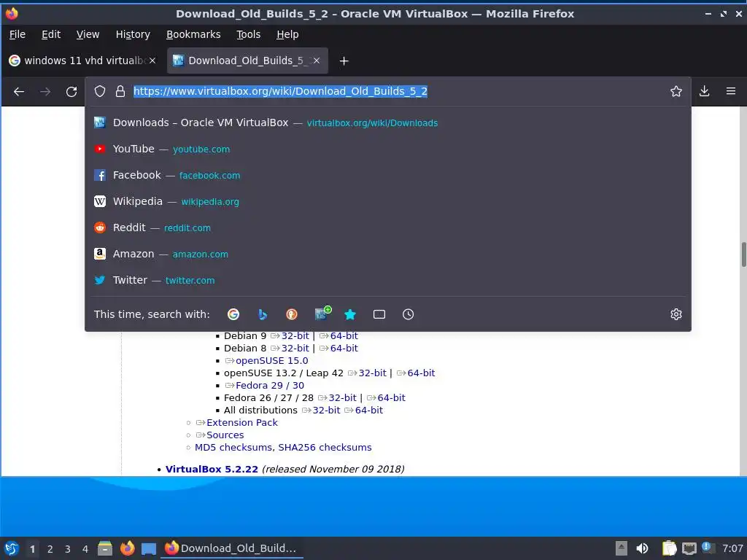The image size is (747, 560).
Task: Open Firefox hamburger application menu
Action: [731, 91]
